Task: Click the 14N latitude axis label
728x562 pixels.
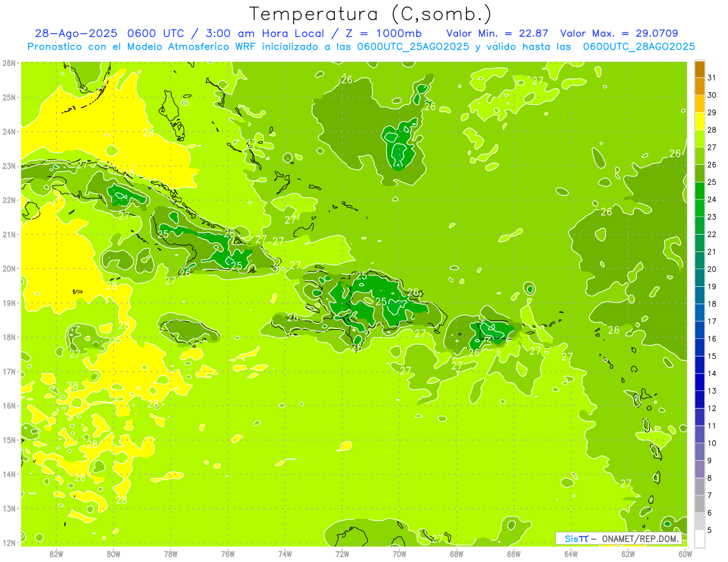Action: point(9,474)
